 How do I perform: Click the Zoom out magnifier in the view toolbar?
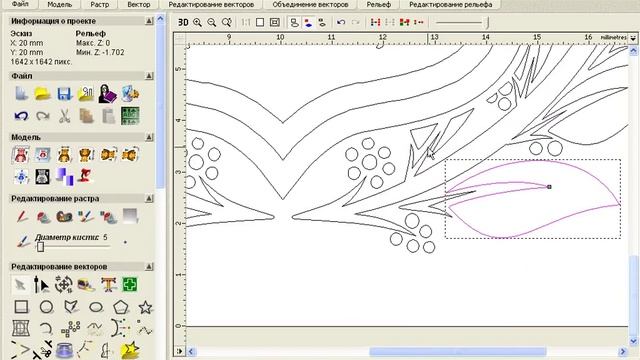[x=212, y=22]
